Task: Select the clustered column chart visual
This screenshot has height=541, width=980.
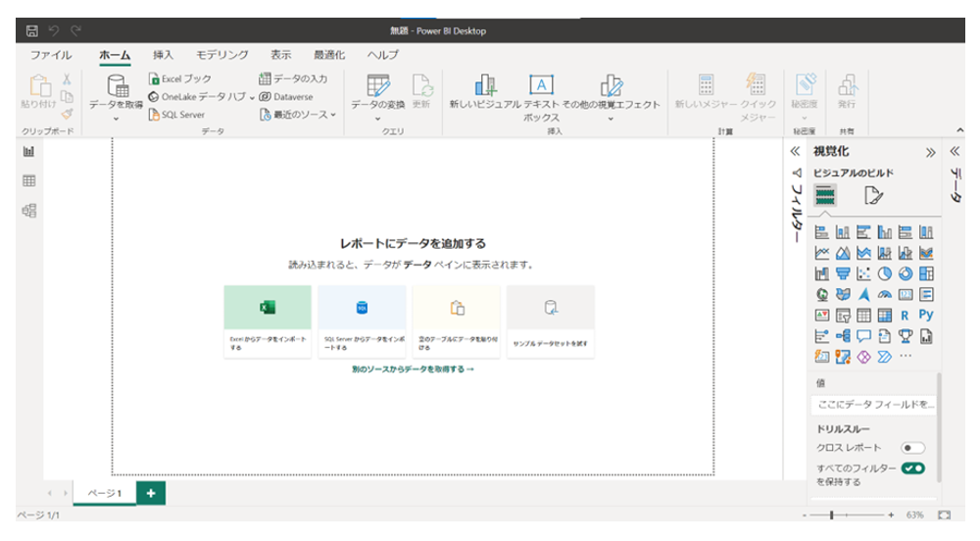Action: click(884, 232)
